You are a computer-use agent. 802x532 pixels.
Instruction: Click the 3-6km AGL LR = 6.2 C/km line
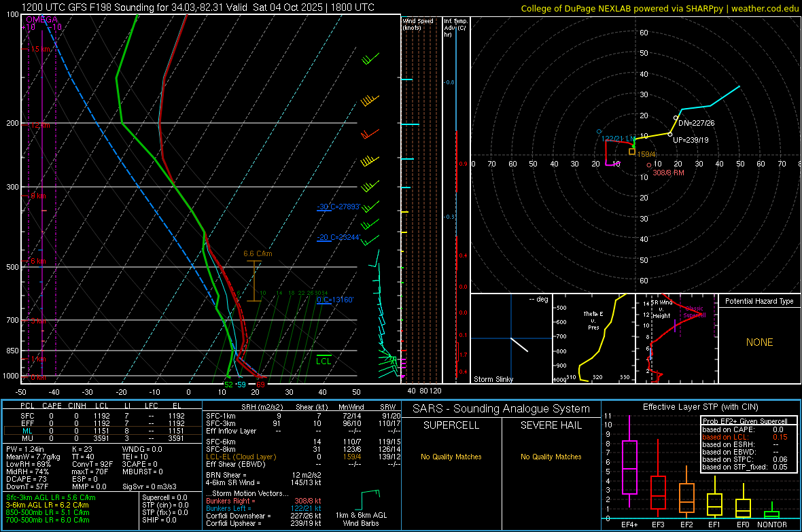[x=47, y=505]
